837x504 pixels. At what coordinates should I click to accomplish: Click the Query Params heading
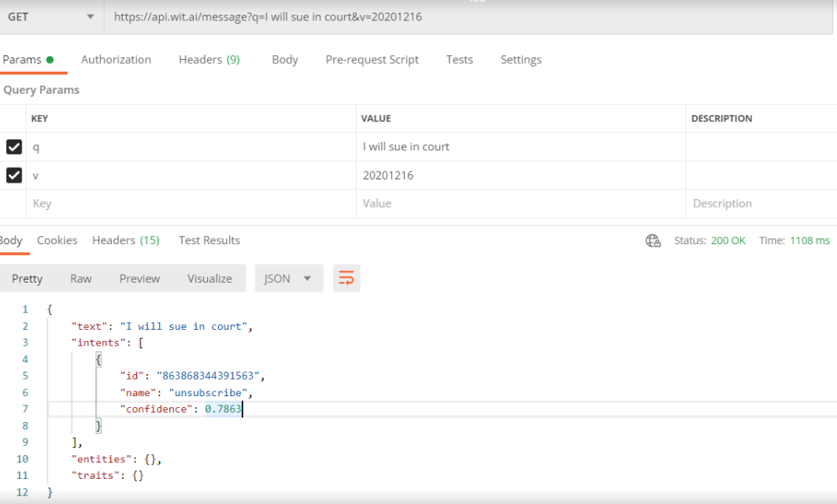pyautogui.click(x=42, y=90)
